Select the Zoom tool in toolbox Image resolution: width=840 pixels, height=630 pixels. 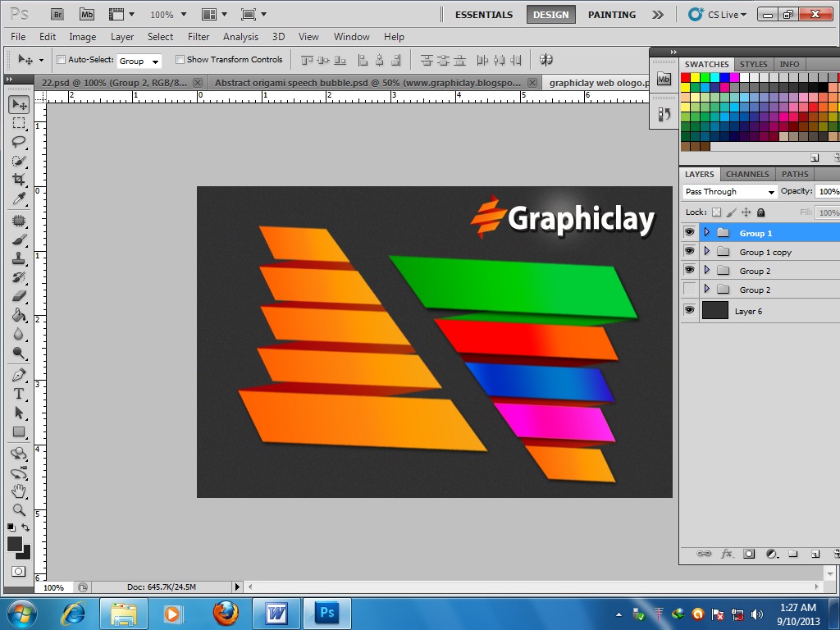pyautogui.click(x=19, y=510)
